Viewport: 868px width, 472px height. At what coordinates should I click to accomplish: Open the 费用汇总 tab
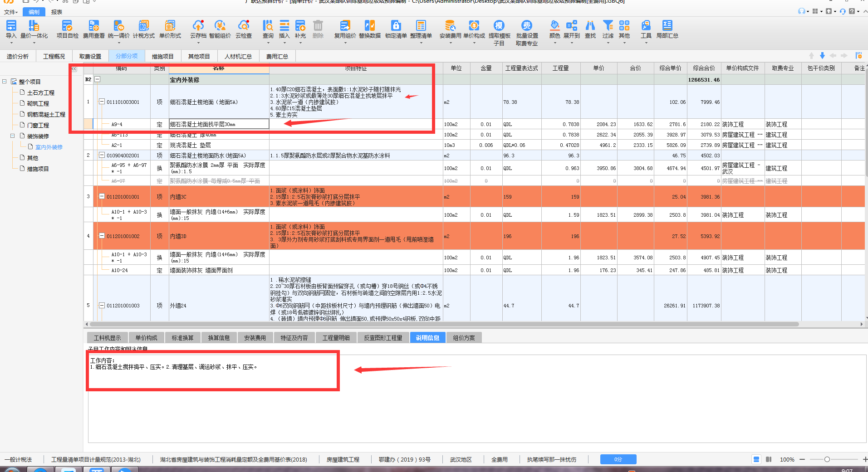277,56
